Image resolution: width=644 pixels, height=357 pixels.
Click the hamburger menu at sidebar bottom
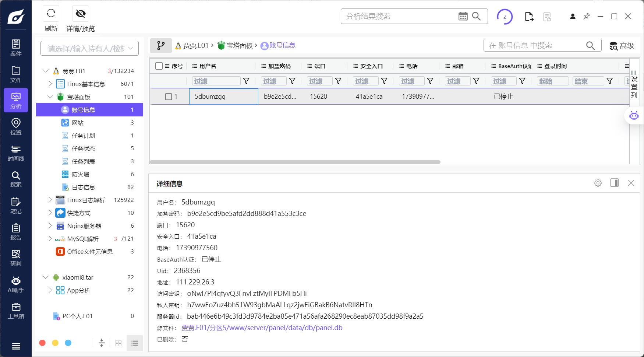(x=16, y=346)
